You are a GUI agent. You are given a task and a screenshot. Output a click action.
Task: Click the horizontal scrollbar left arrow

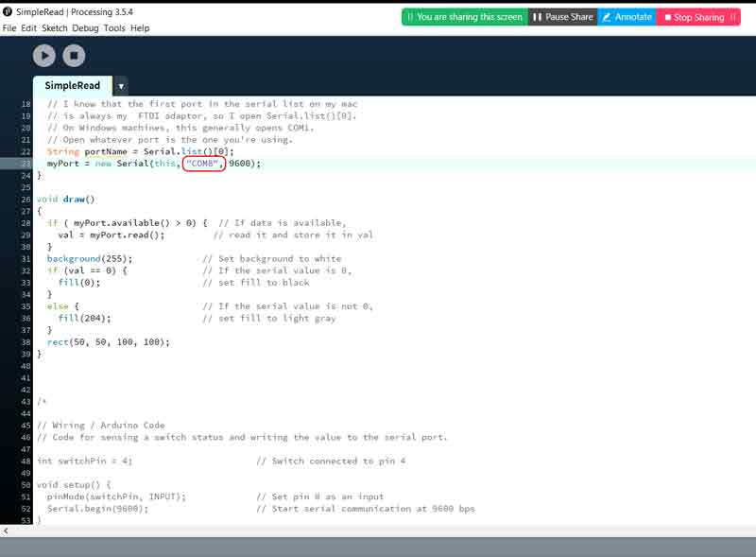click(6, 531)
